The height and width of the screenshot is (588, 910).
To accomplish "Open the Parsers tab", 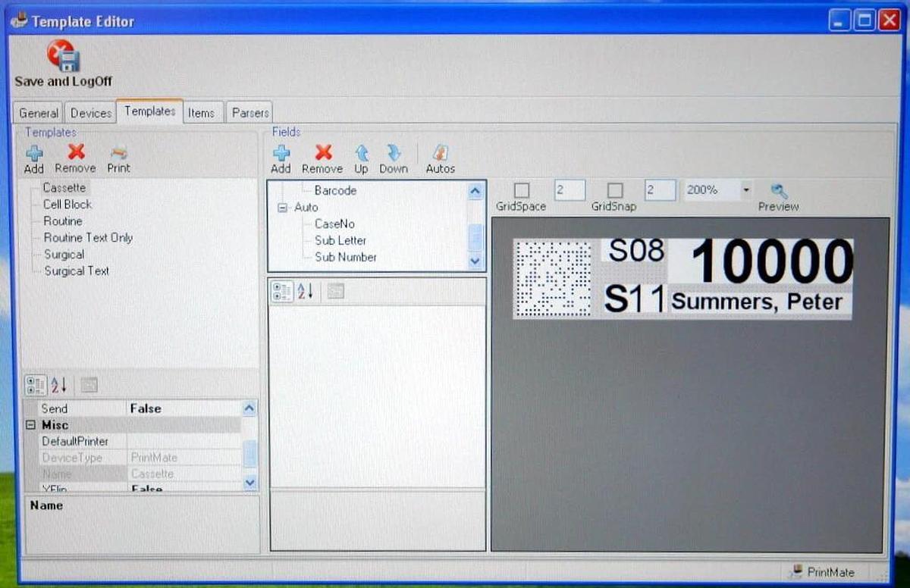I will [249, 112].
